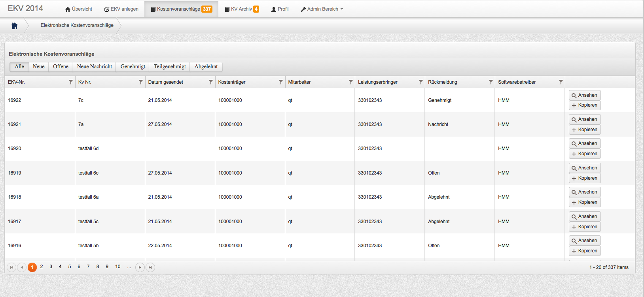Click Ansehen for EKV 16922

coord(585,95)
